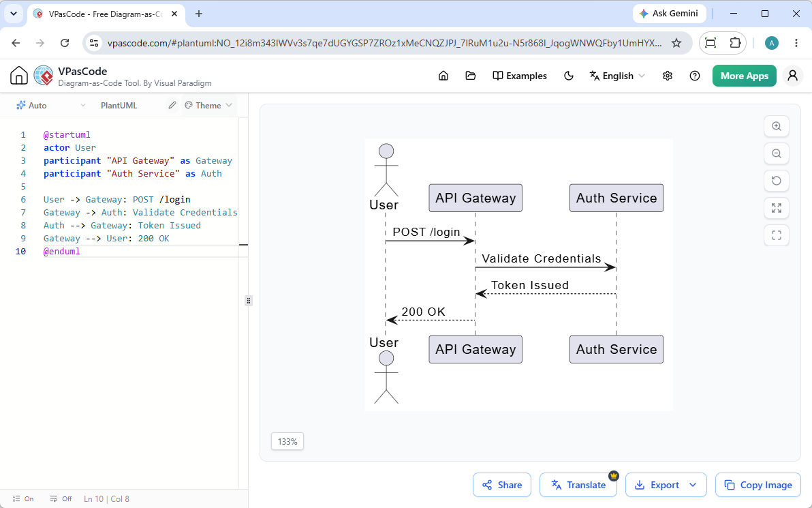The width and height of the screenshot is (812, 508).
Task: Click the 133% zoom indicator
Action: coord(287,442)
